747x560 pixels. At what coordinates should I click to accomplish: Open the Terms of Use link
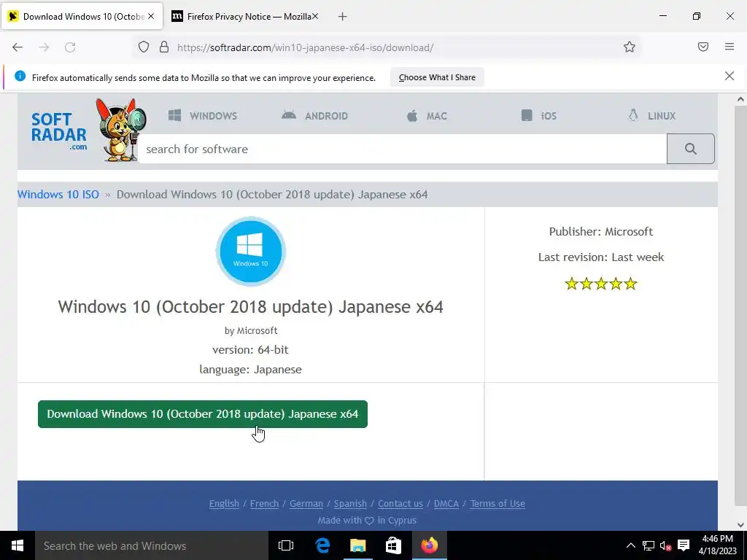pyautogui.click(x=498, y=503)
